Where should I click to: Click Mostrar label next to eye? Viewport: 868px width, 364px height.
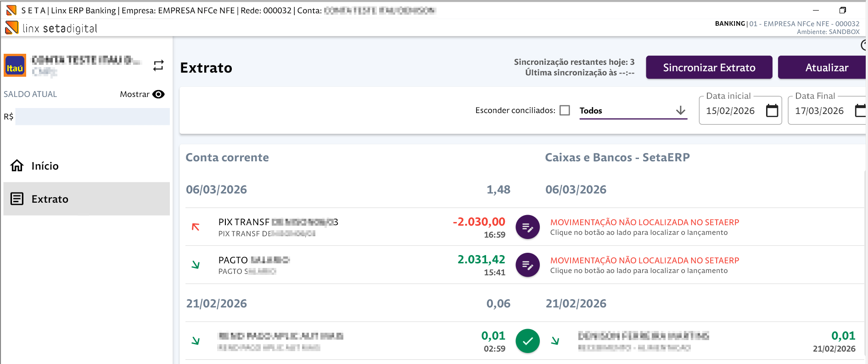[x=134, y=94]
